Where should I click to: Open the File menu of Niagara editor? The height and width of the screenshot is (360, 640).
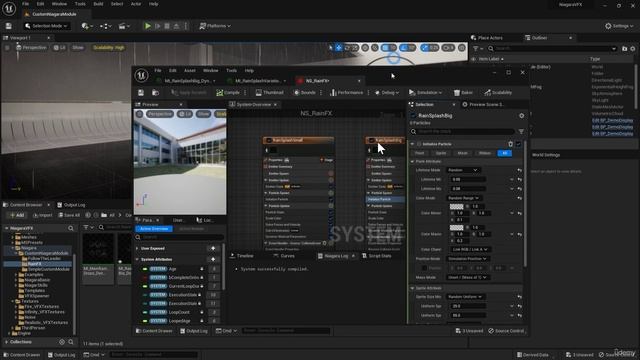click(x=158, y=71)
